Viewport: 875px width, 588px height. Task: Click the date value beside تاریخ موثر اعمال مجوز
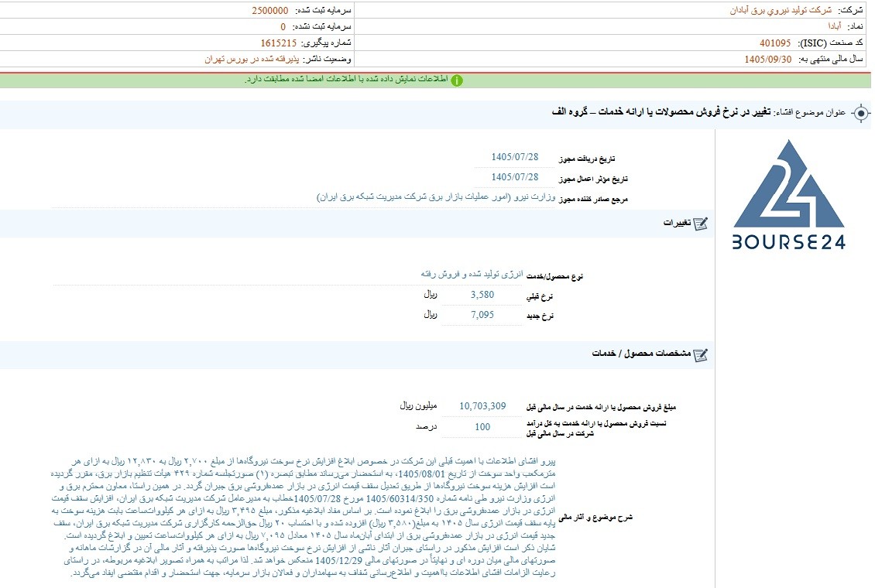514,177
